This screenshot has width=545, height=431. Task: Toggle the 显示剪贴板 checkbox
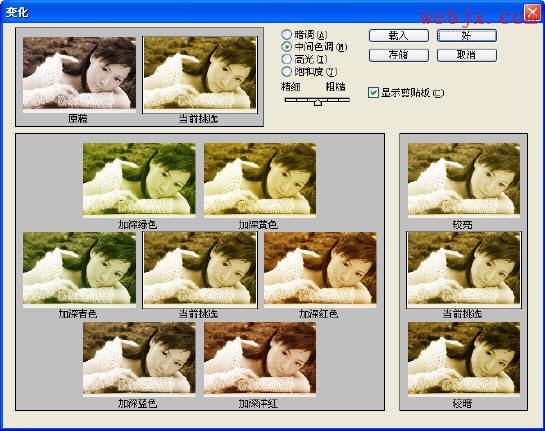pyautogui.click(x=373, y=93)
